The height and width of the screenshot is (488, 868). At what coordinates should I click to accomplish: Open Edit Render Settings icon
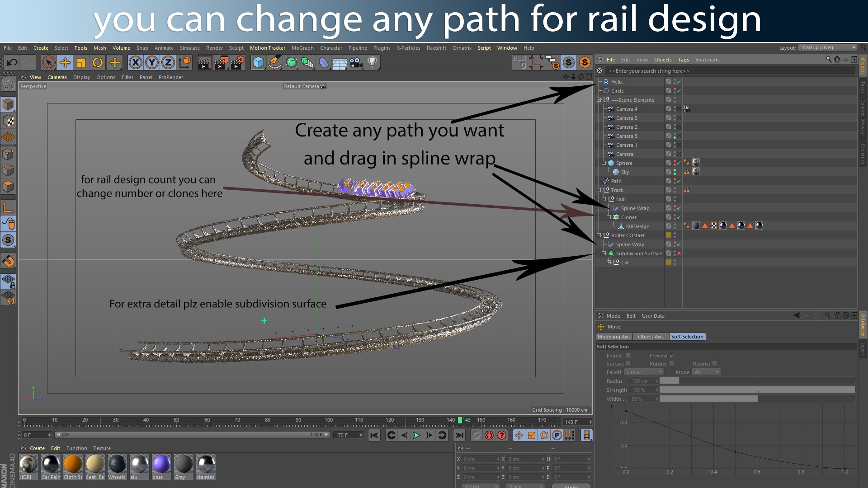point(237,62)
